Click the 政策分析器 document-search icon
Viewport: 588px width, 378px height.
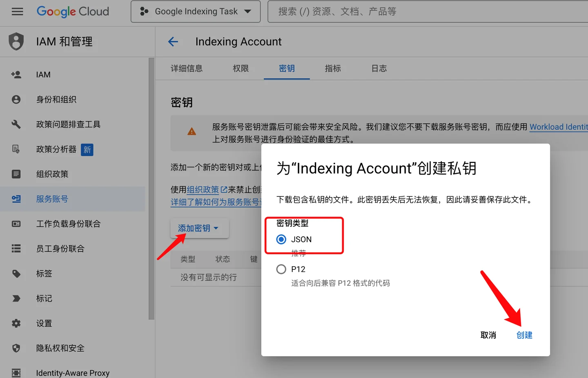coord(16,149)
